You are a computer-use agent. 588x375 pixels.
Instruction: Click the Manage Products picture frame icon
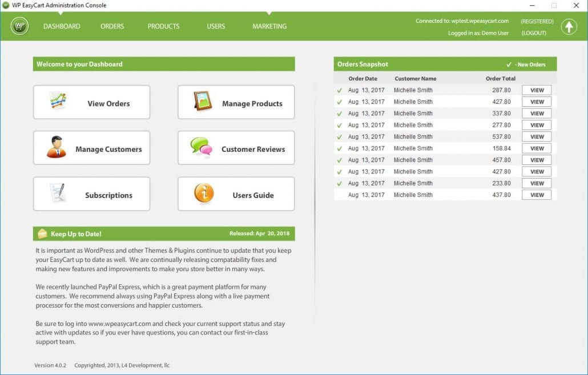pos(203,101)
